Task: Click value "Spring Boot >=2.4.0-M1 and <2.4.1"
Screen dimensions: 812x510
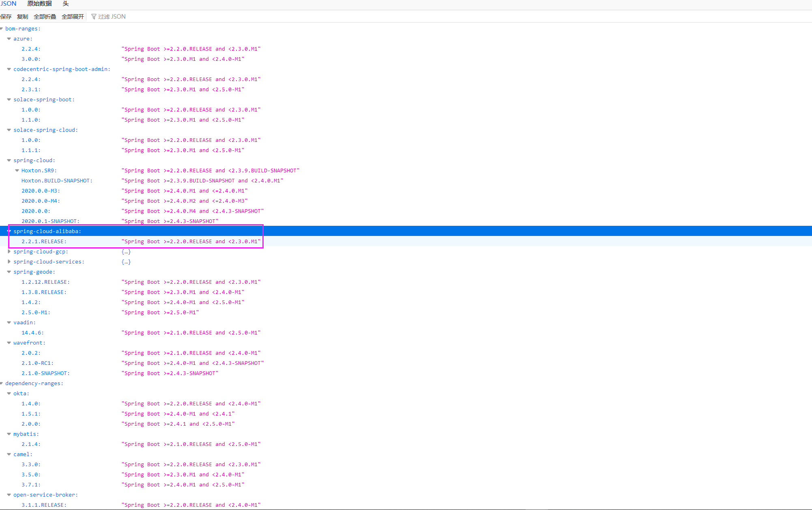Action: [178, 414]
